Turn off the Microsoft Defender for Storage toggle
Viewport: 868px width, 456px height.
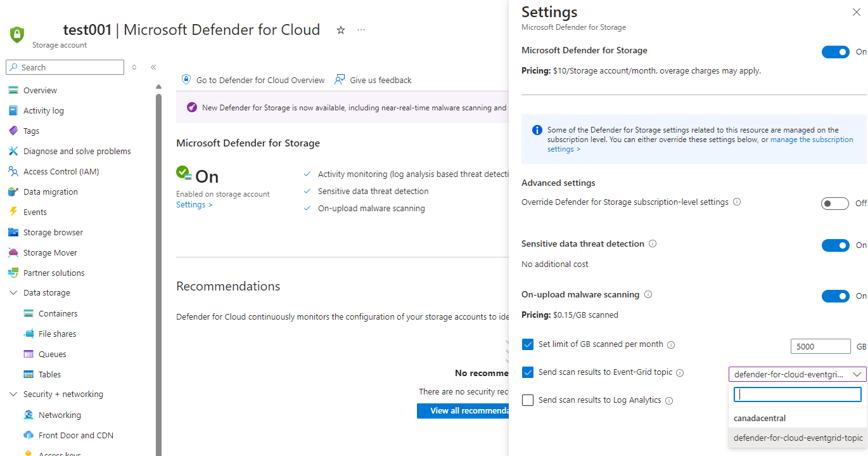click(x=835, y=52)
